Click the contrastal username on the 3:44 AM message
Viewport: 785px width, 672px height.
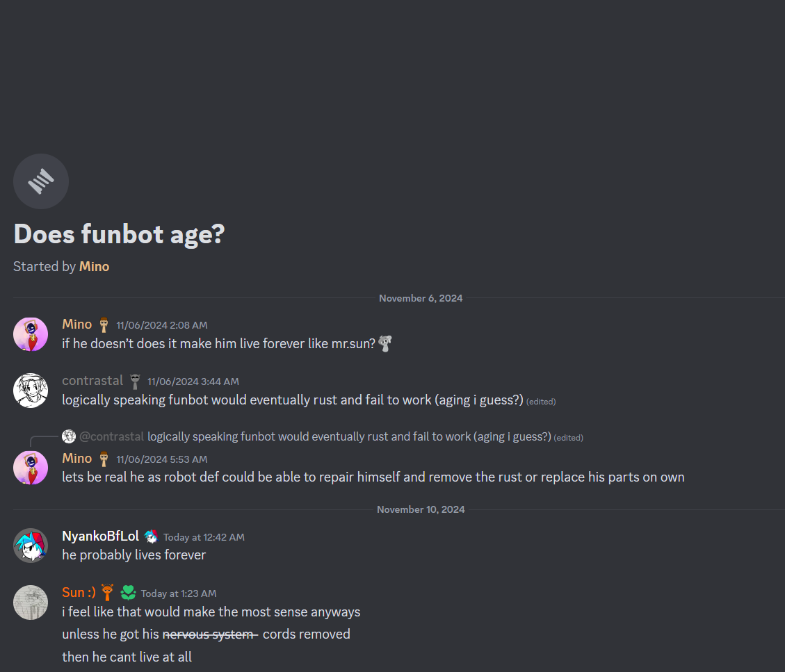coord(92,381)
